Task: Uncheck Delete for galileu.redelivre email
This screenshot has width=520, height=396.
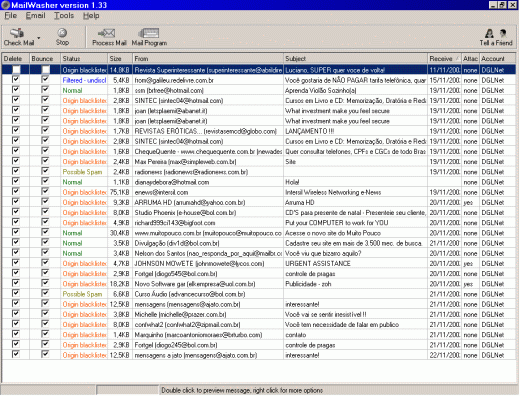Action: click(x=16, y=80)
